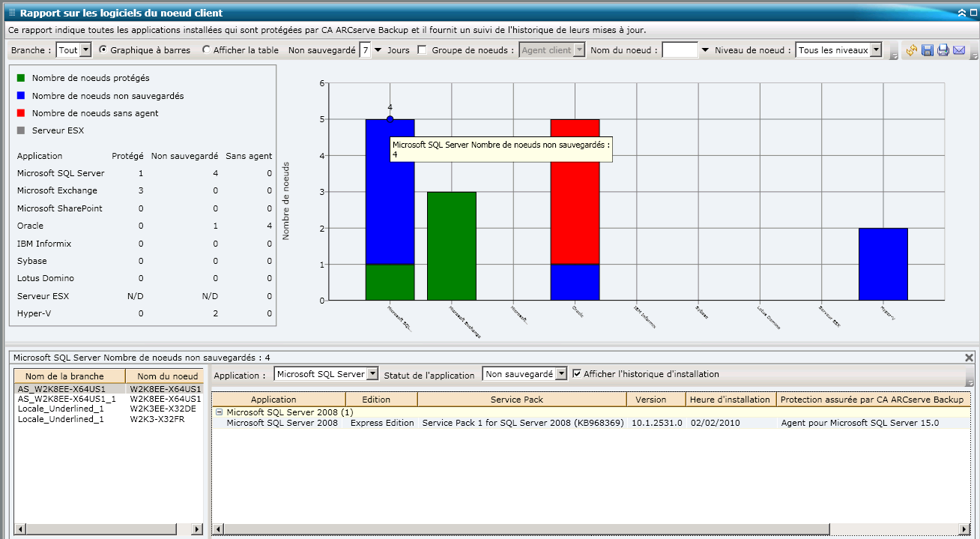Refresh the report data
This screenshot has height=539, width=980.
[912, 50]
